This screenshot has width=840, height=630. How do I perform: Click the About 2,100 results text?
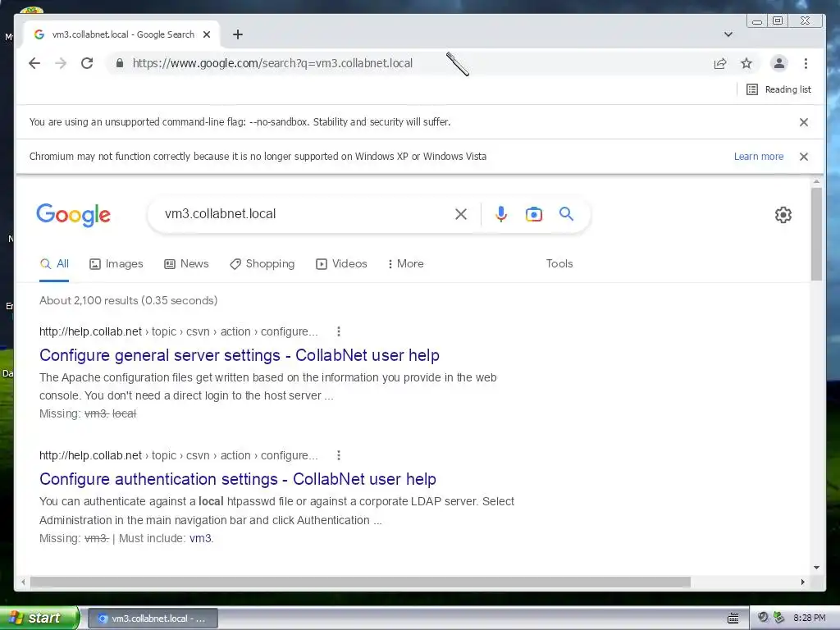pos(129,300)
